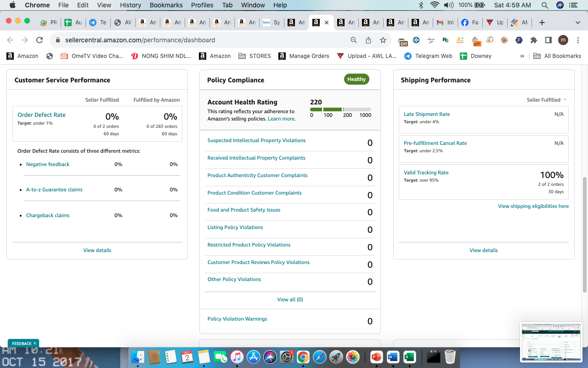Image resolution: width=588 pixels, height=368 pixels.
Task: Show hidden bookmarks with the double chevron
Action: (x=522, y=56)
